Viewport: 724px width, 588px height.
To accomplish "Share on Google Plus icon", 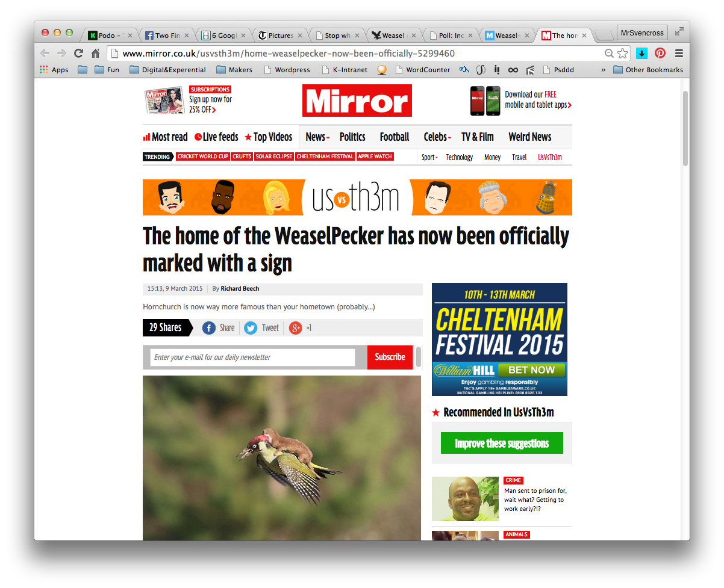I will pos(295,328).
